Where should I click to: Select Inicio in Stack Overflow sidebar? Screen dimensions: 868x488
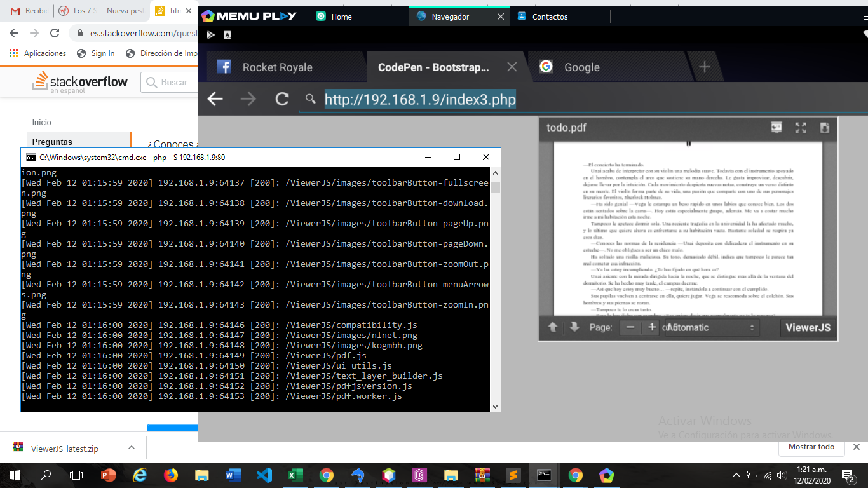(42, 122)
